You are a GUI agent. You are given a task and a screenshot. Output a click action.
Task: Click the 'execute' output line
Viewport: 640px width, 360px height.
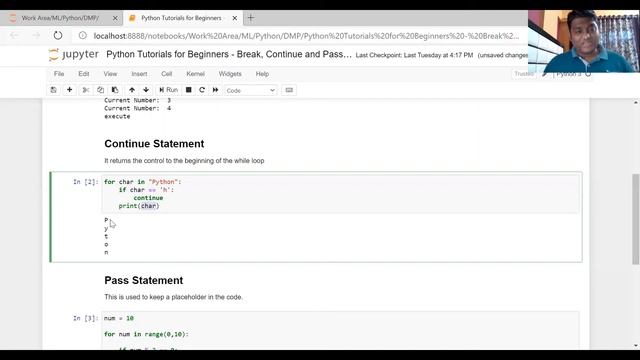pos(117,116)
